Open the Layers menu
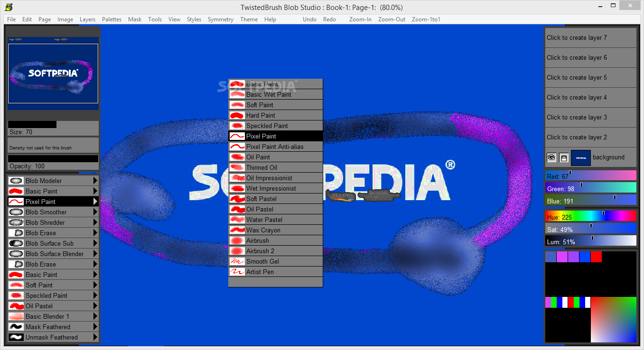Viewport: 644px width, 350px height. pyautogui.click(x=87, y=19)
